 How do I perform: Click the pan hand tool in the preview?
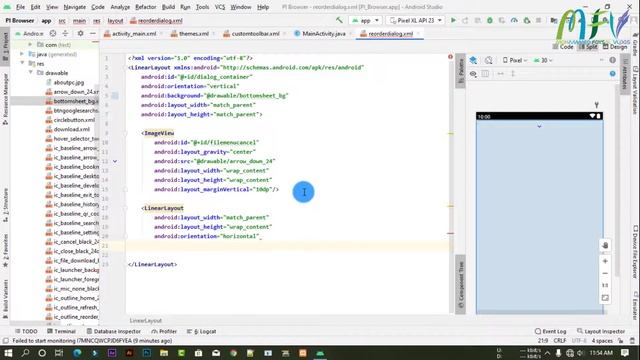pyautogui.click(x=605, y=245)
